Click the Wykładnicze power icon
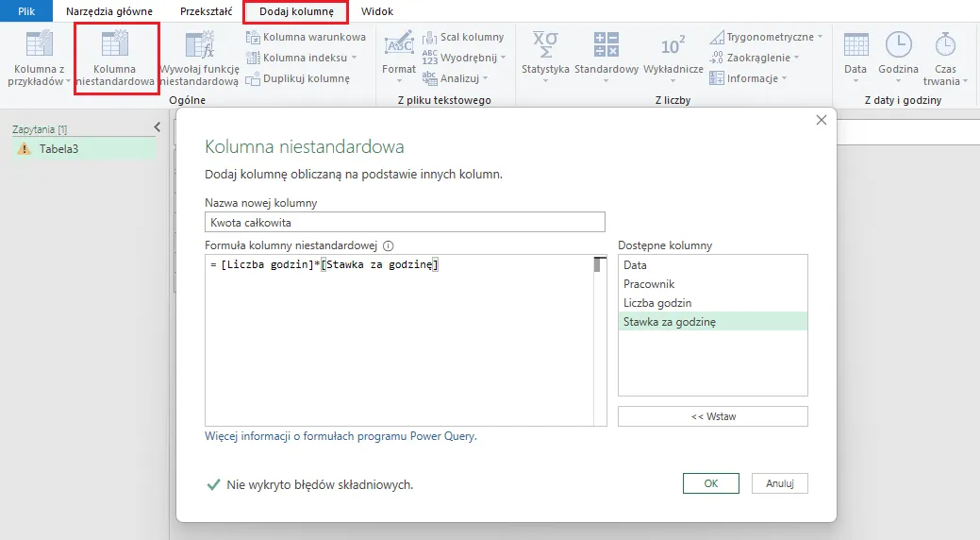The image size is (980, 540). [673, 45]
